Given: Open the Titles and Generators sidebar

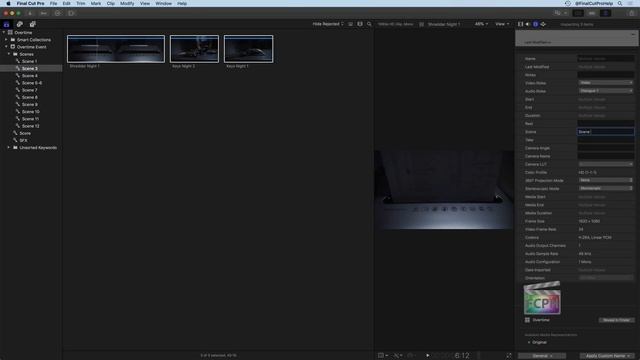Looking at the screenshot, I should (33, 24).
